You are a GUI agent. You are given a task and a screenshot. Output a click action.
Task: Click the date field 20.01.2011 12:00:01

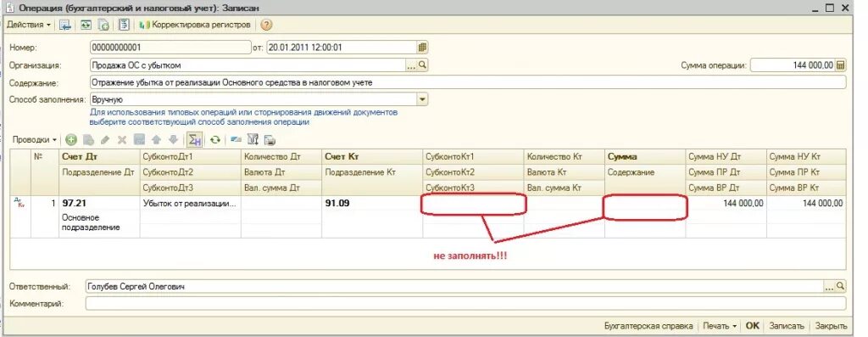(342, 48)
